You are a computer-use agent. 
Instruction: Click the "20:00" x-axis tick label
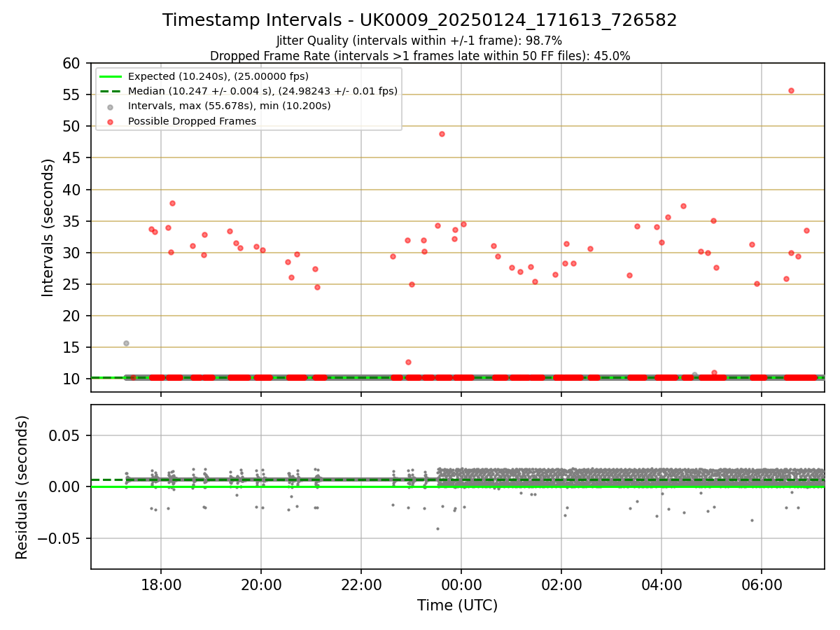click(x=261, y=584)
